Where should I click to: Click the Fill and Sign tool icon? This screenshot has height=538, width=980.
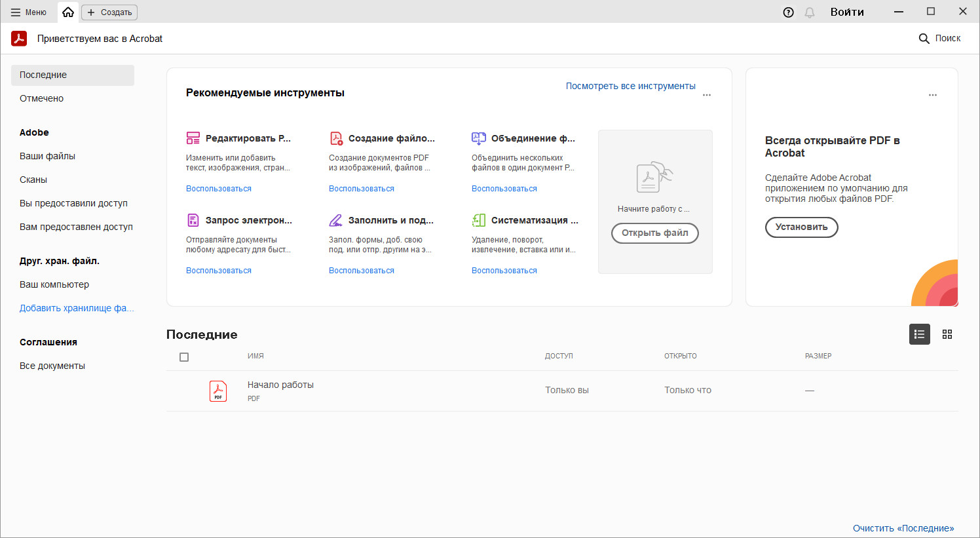point(336,220)
